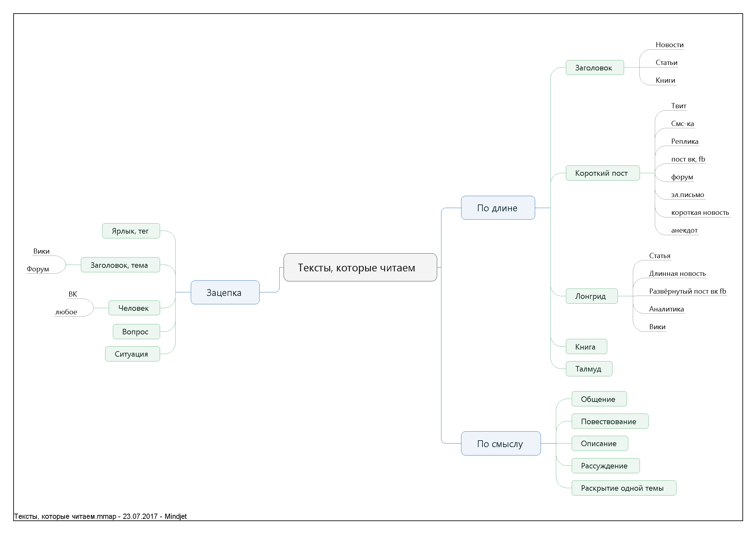Select the "короткая новость" leaf text

[700, 213]
